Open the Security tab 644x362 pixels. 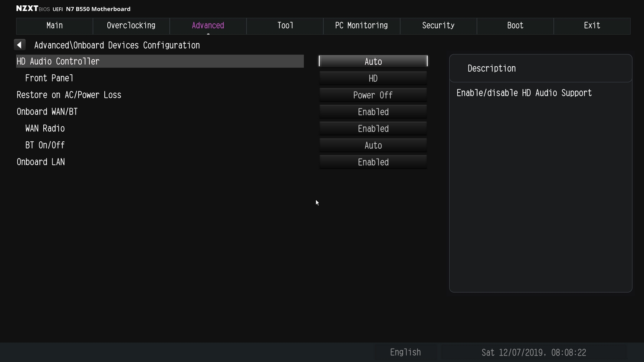point(438,26)
